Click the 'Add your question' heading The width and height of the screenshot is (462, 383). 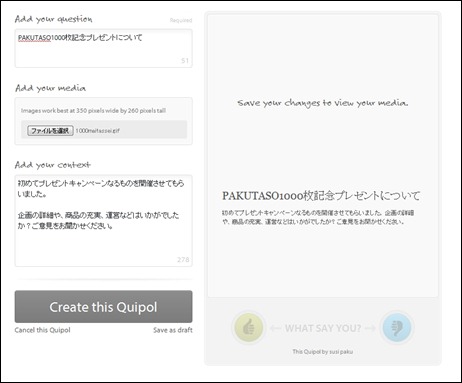click(53, 19)
